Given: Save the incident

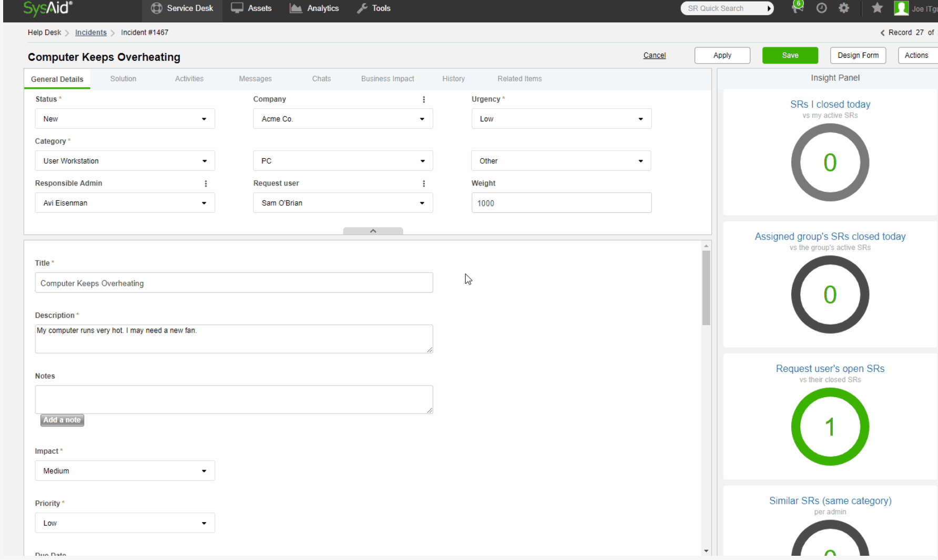Looking at the screenshot, I should click(x=790, y=55).
